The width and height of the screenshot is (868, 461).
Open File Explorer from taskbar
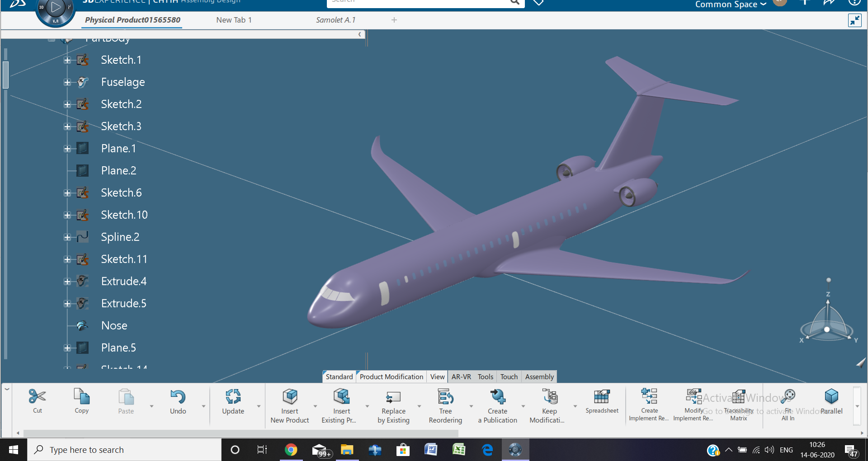coord(347,450)
